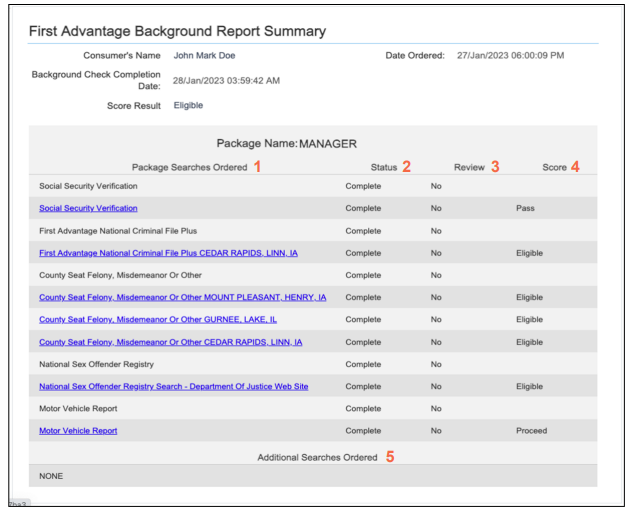The image size is (628, 511).
Task: Click the Proceed score for Motor Vehicle Report
Action: [x=531, y=431]
